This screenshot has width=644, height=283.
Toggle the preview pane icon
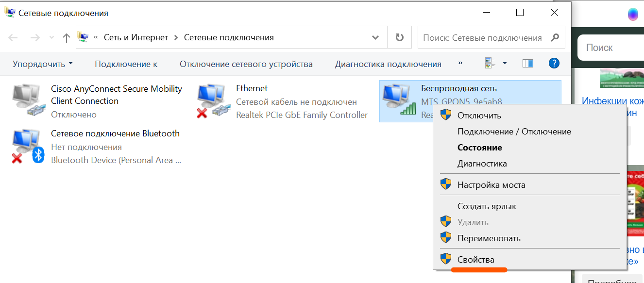527,64
